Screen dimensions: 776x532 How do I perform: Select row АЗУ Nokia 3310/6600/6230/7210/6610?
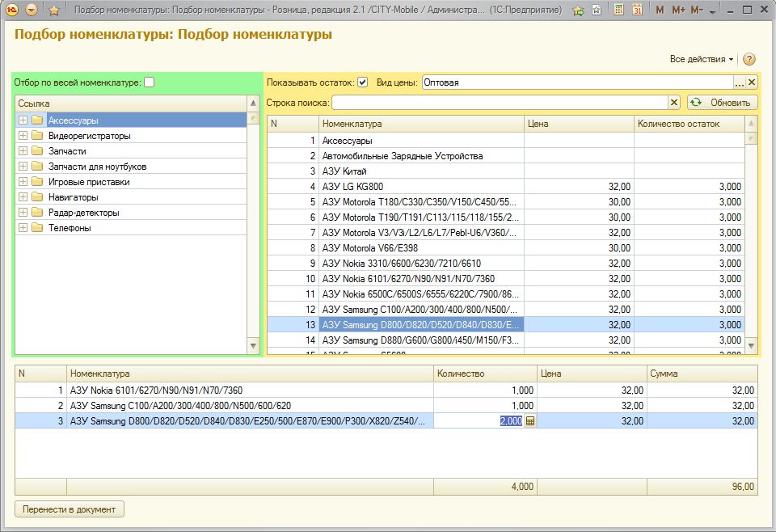pos(506,264)
